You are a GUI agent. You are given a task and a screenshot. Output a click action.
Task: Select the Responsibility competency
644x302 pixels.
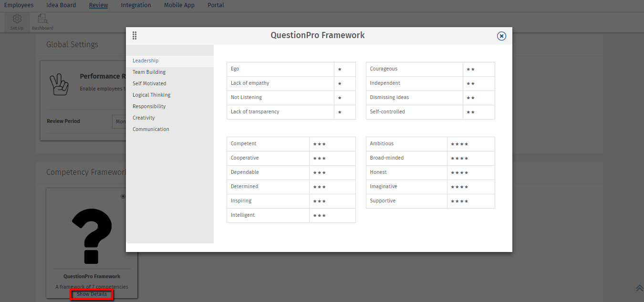170,107
